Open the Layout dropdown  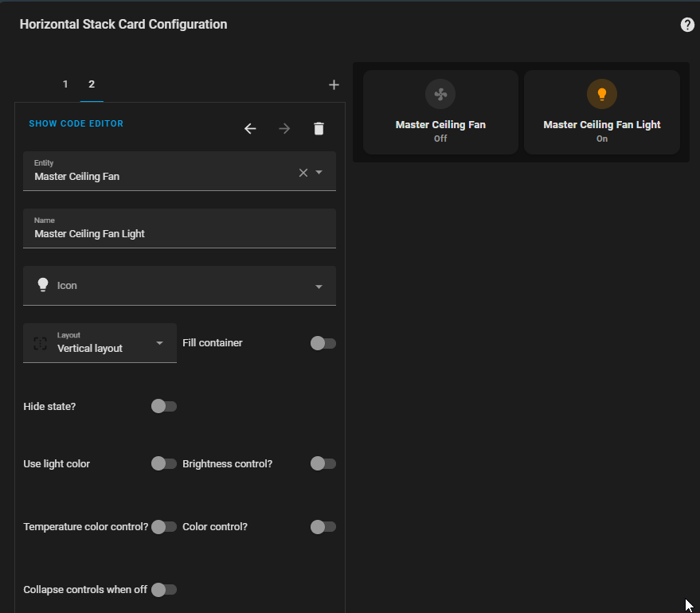(x=100, y=343)
